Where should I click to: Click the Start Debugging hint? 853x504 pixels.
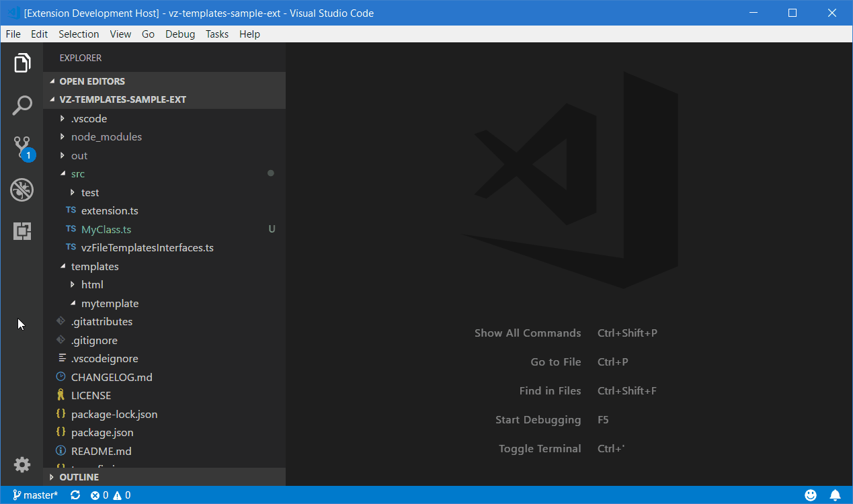tap(538, 419)
